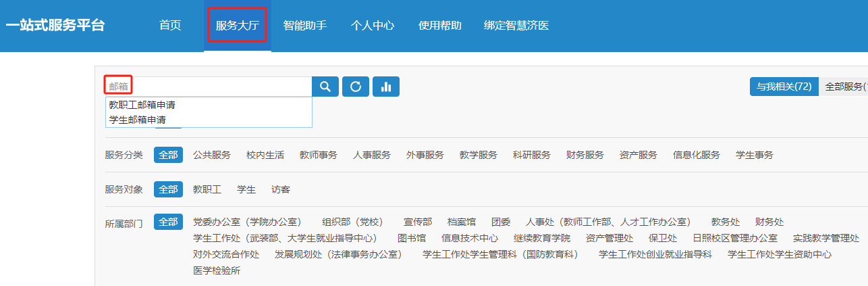Filter by 科研服务 category

click(532, 155)
